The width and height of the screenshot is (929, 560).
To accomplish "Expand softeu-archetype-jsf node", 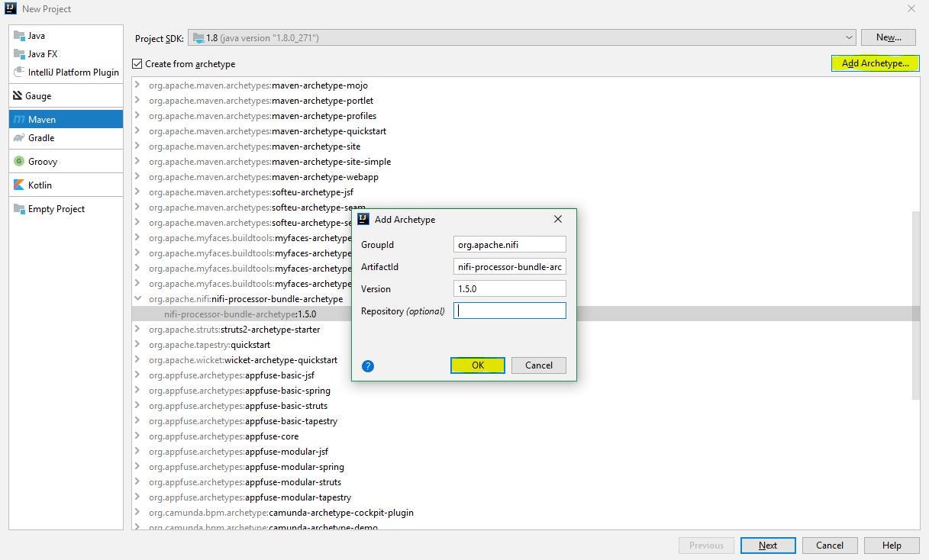I will click(x=137, y=192).
